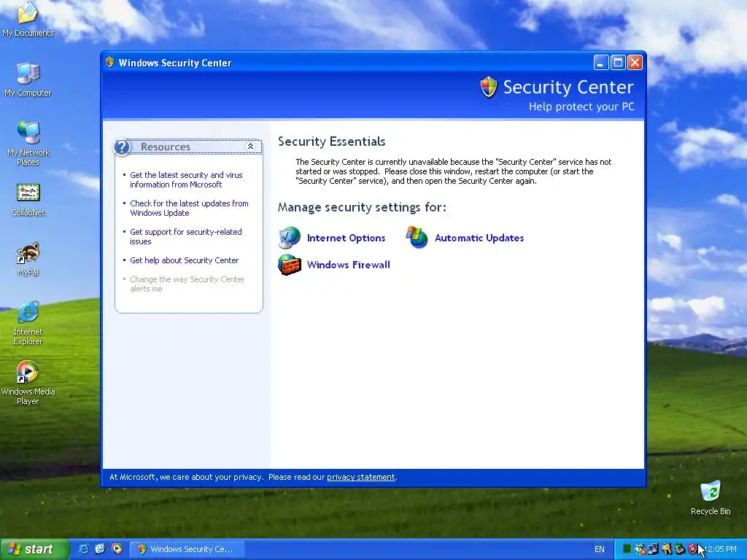Viewport: 747px width, 560px height.
Task: Launch the MyPal desktop shortcut
Action: tap(28, 260)
